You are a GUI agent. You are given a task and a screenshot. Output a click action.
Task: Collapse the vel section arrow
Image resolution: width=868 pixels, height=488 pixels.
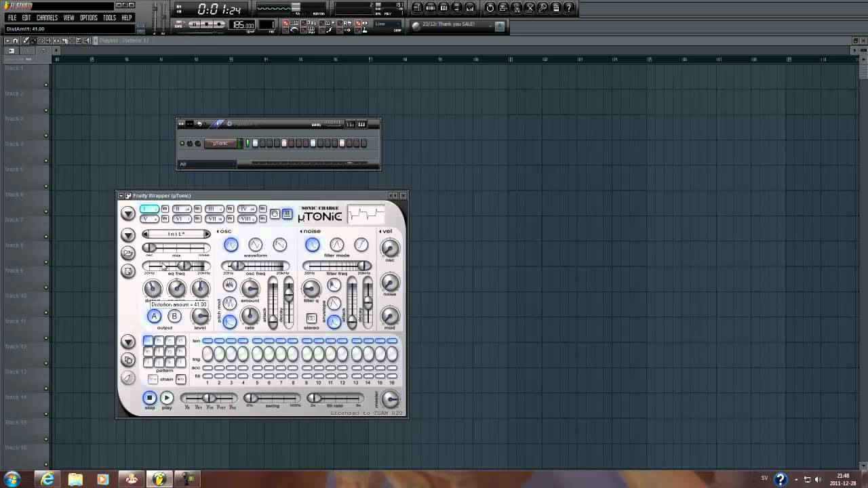pos(380,231)
